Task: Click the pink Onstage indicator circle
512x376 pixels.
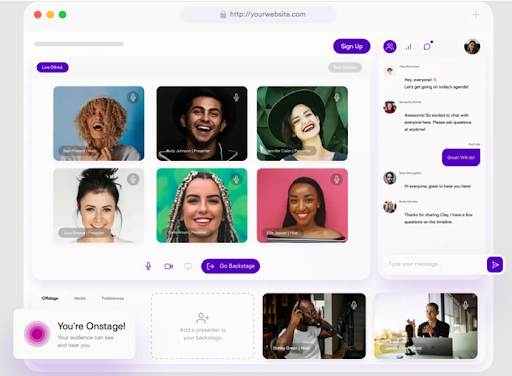Action: (37, 334)
